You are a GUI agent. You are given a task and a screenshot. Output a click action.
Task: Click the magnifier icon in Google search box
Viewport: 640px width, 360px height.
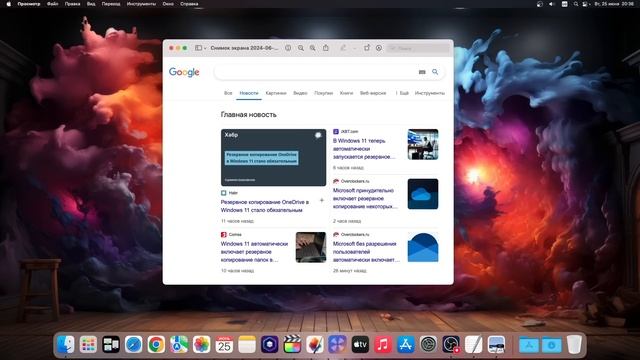tap(435, 72)
